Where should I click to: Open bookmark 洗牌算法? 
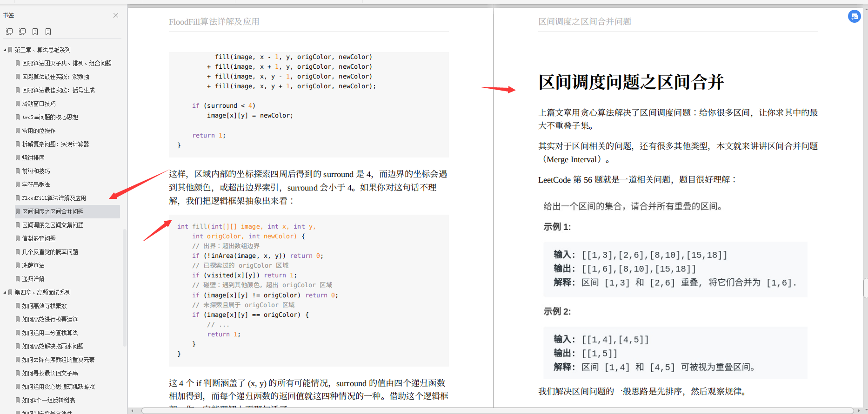[33, 265]
